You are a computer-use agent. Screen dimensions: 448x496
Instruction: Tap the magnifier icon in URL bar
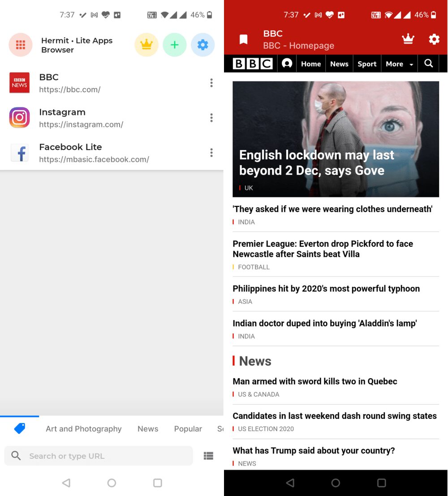[x=16, y=456]
